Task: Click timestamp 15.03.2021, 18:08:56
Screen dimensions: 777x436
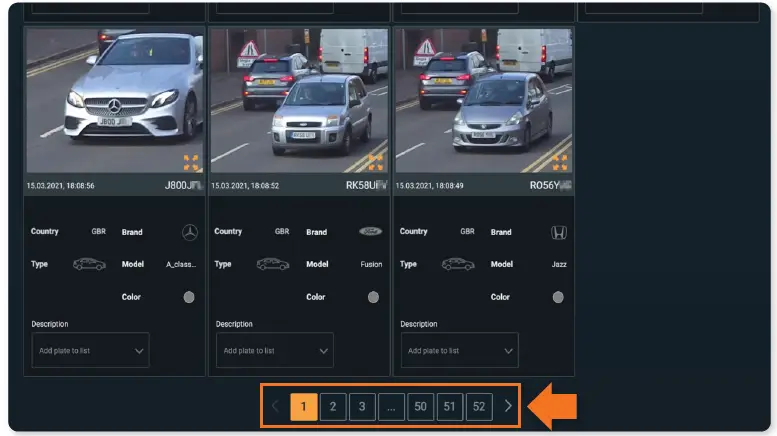Action: (x=60, y=186)
